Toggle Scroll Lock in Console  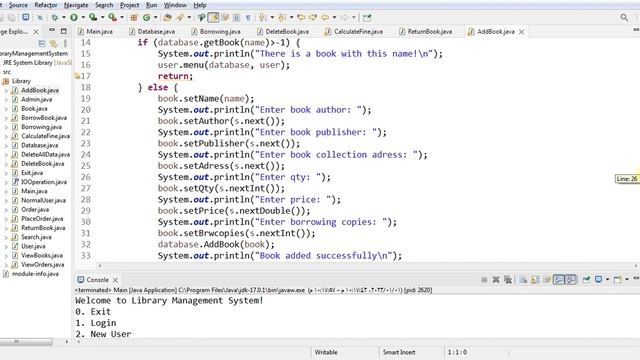coord(535,280)
